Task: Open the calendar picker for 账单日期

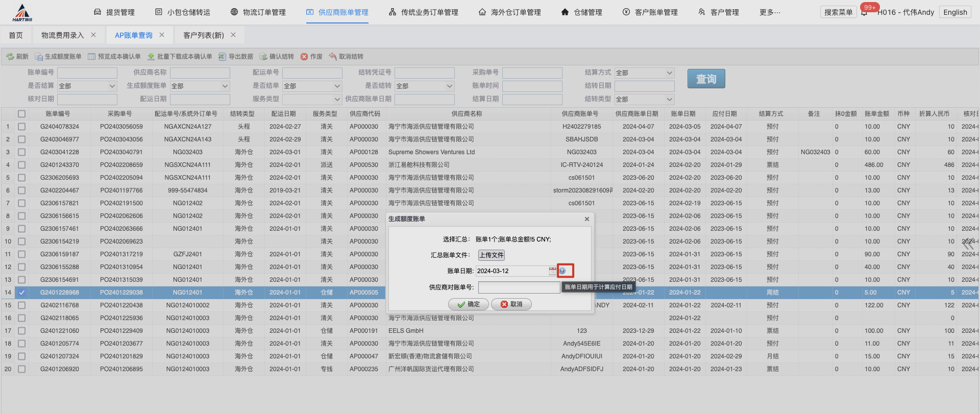Action: coord(552,271)
